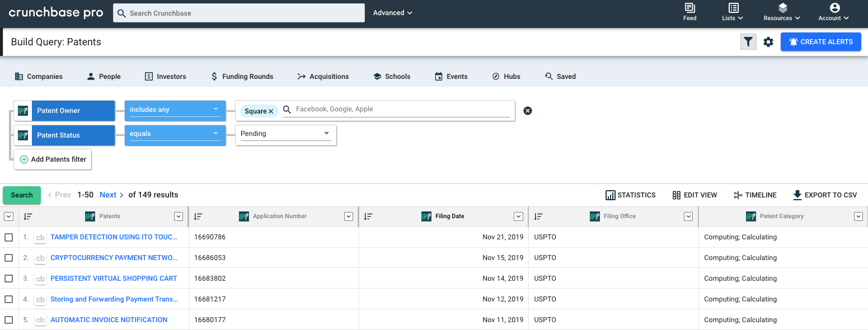
Task: Check the row 2 CRYPTOCURRENCY PAYMENT checkbox
Action: tap(8, 258)
